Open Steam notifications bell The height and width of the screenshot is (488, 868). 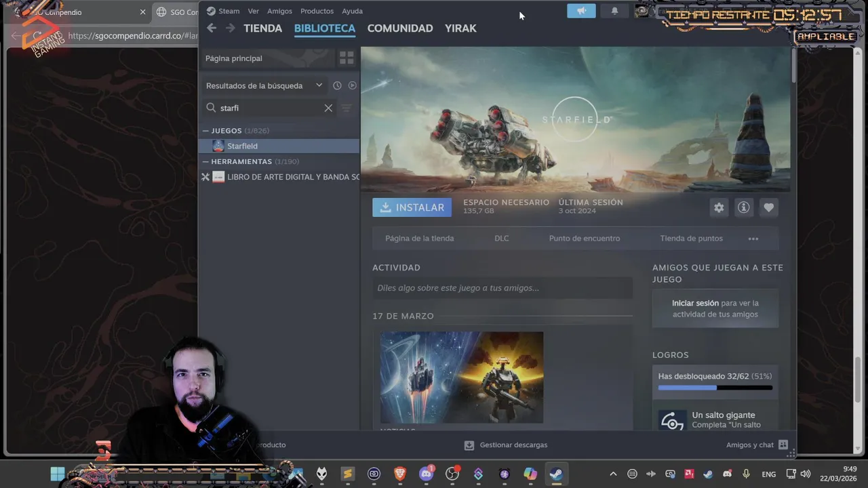point(614,11)
